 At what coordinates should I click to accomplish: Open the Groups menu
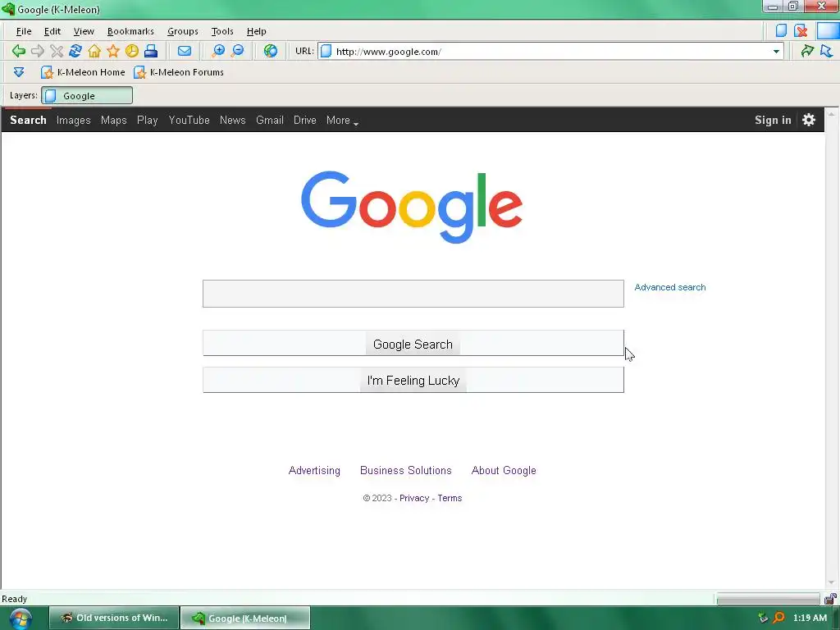pos(183,31)
